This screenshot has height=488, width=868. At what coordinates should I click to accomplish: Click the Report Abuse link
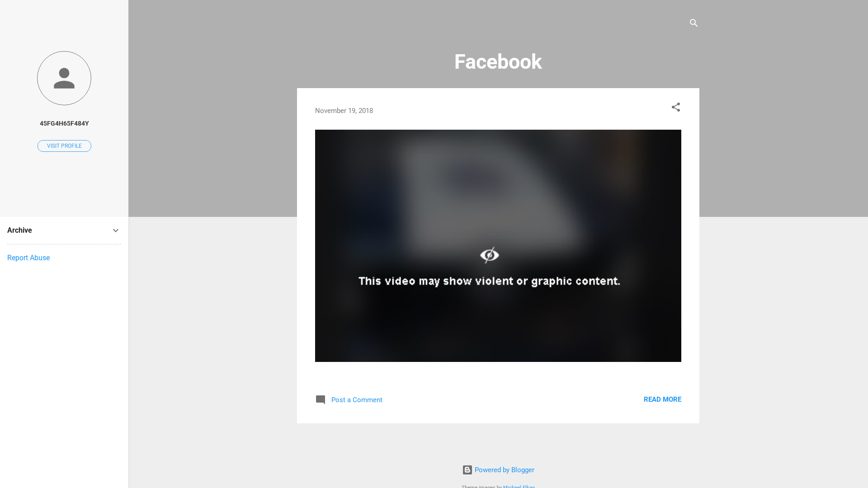(28, 258)
